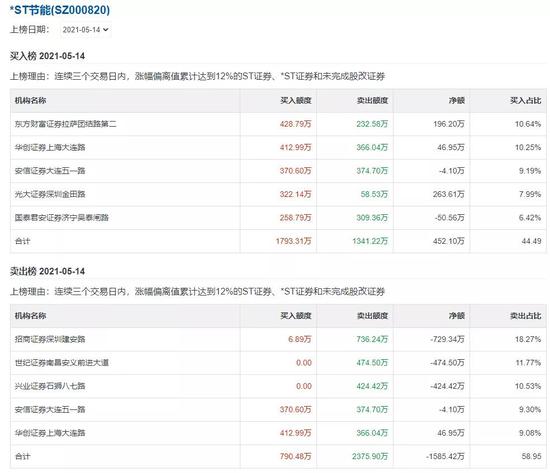Click 兴业证券石狮八七路 institution name
Image resolution: width=550 pixels, height=473 pixels.
click(x=50, y=386)
